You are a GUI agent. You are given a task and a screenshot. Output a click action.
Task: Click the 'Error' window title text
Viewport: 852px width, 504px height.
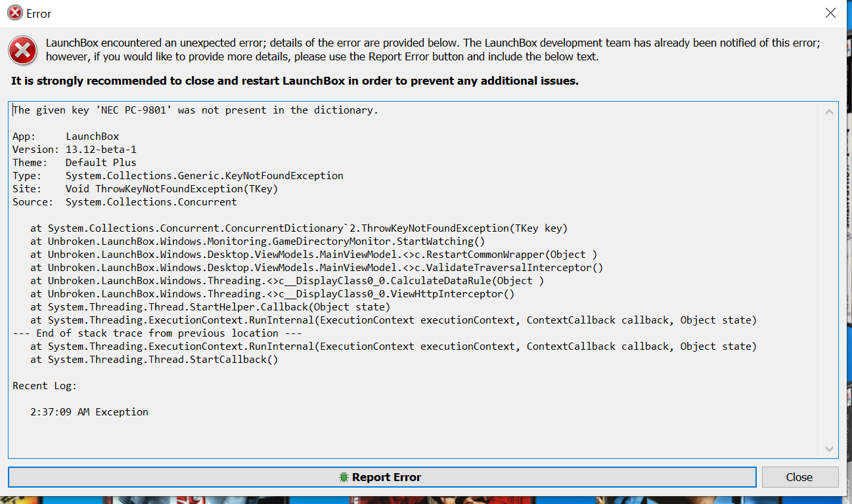39,14
